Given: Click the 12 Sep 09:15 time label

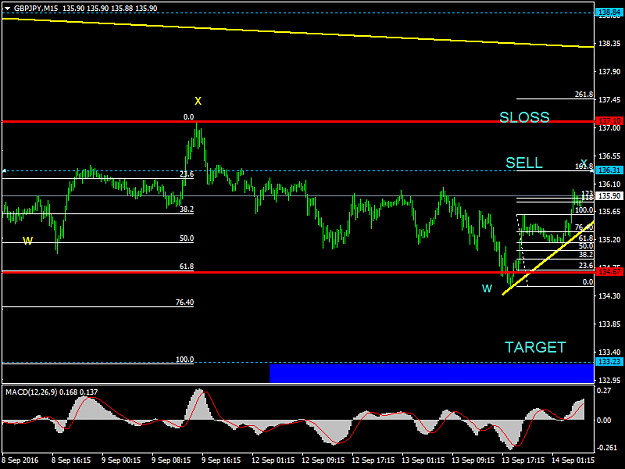Looking at the screenshot, I should 323,460.
